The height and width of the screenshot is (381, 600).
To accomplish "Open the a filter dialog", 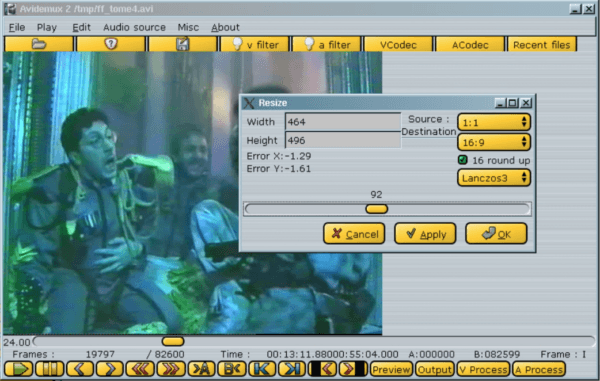I will (326, 44).
